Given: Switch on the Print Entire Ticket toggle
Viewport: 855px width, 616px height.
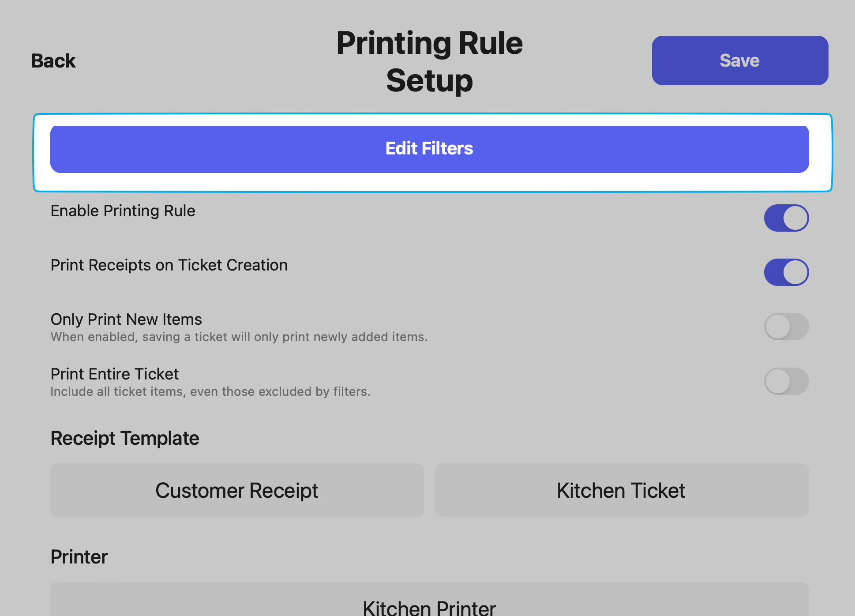Looking at the screenshot, I should 786,381.
